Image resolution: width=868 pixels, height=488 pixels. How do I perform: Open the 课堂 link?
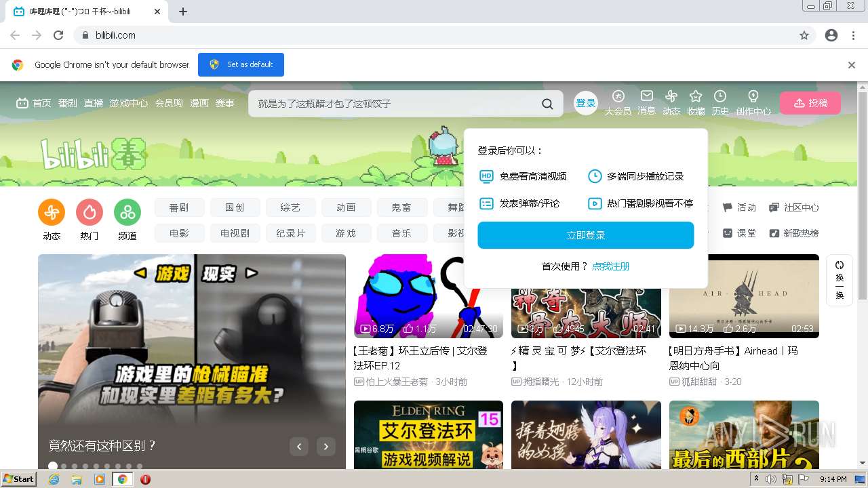coord(740,233)
